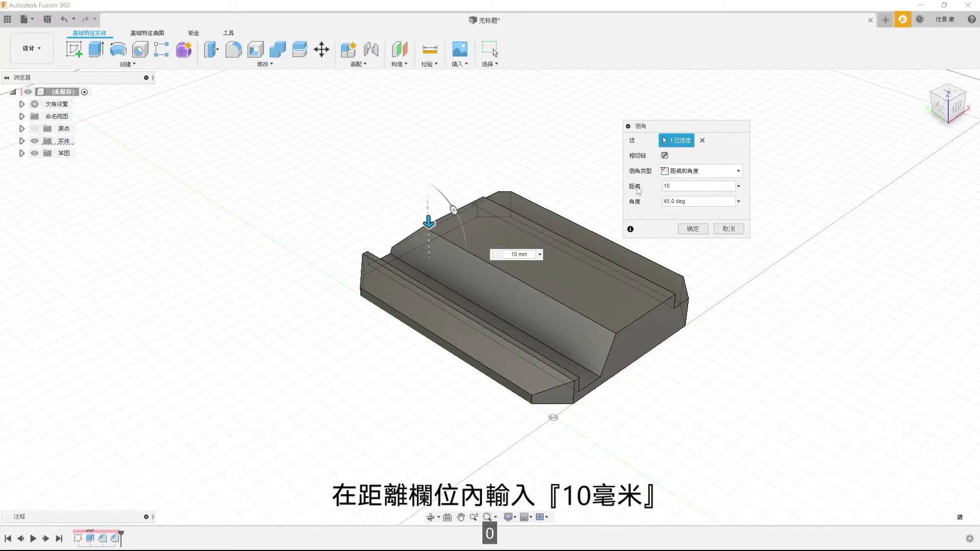This screenshot has height=551, width=980.
Task: Select the New Component tool
Action: point(349,49)
